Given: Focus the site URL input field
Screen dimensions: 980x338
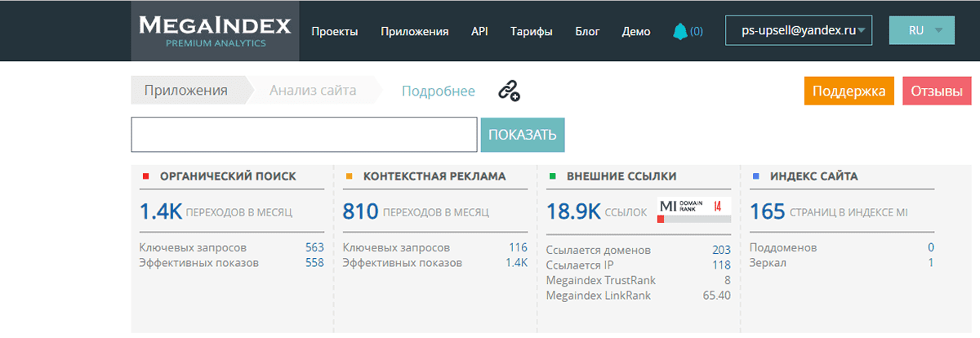Looking at the screenshot, I should click(x=304, y=135).
